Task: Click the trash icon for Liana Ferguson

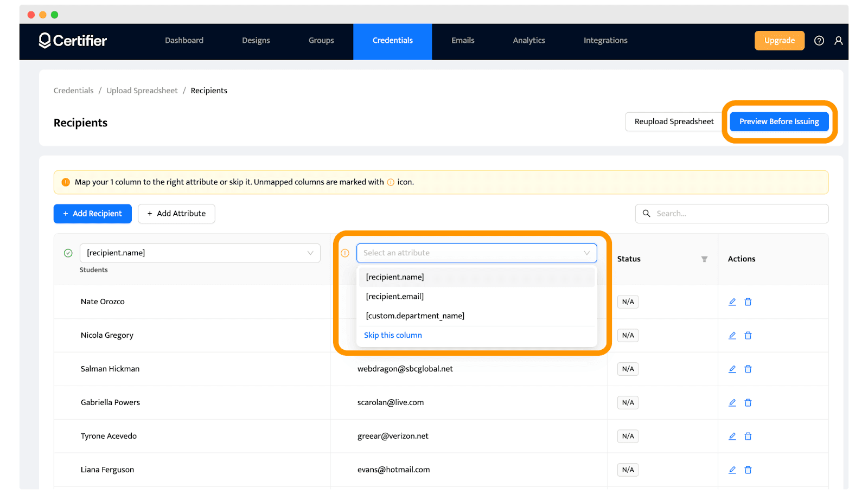Action: tap(748, 470)
